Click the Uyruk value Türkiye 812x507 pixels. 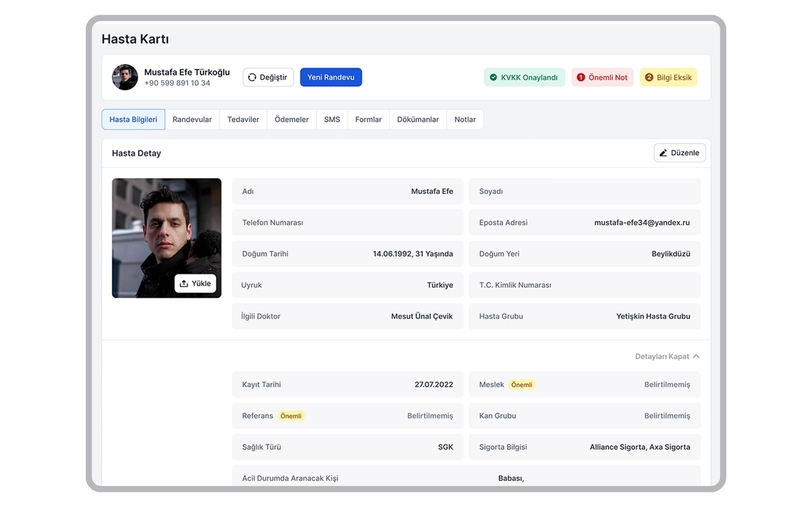pyautogui.click(x=440, y=285)
